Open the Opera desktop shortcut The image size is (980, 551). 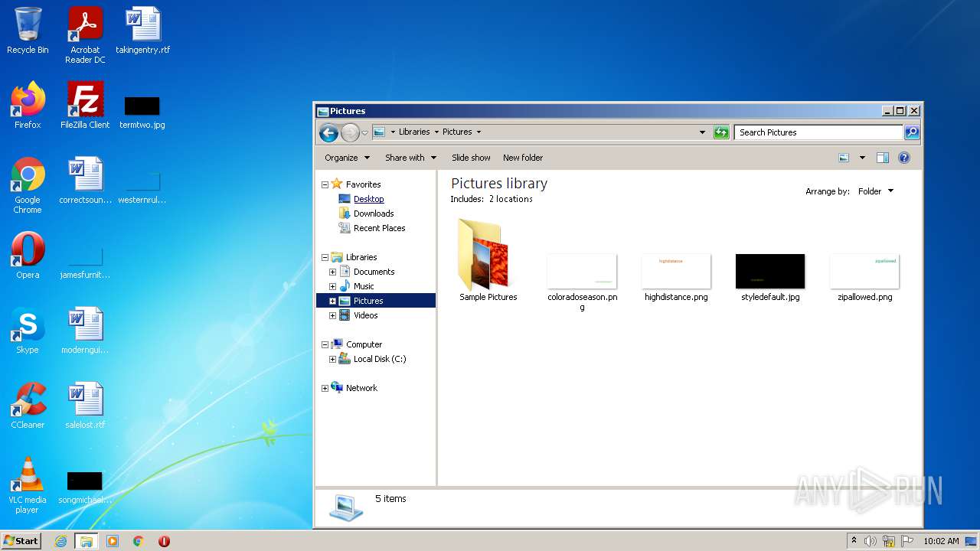(28, 256)
